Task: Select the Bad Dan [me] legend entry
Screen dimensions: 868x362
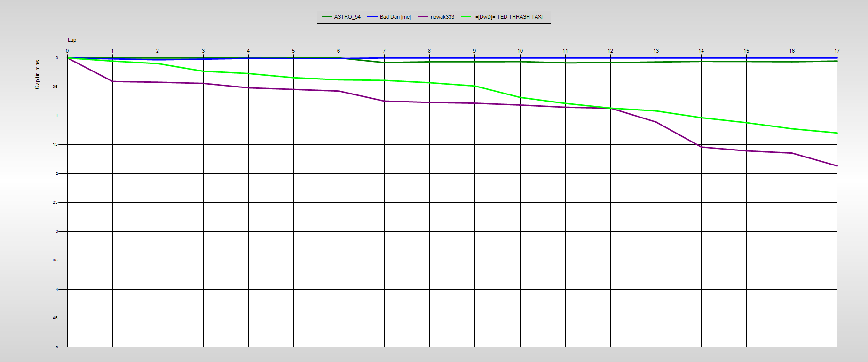Action: (x=395, y=17)
